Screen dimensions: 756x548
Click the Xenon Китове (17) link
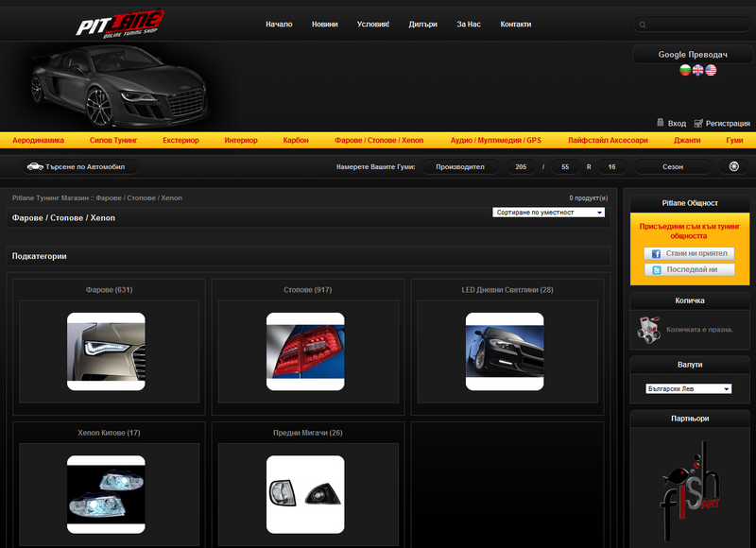(109, 433)
